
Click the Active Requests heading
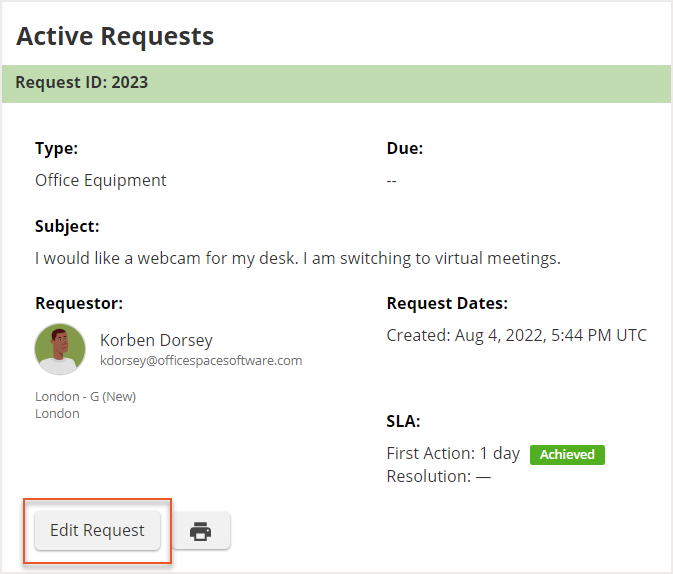(x=115, y=36)
